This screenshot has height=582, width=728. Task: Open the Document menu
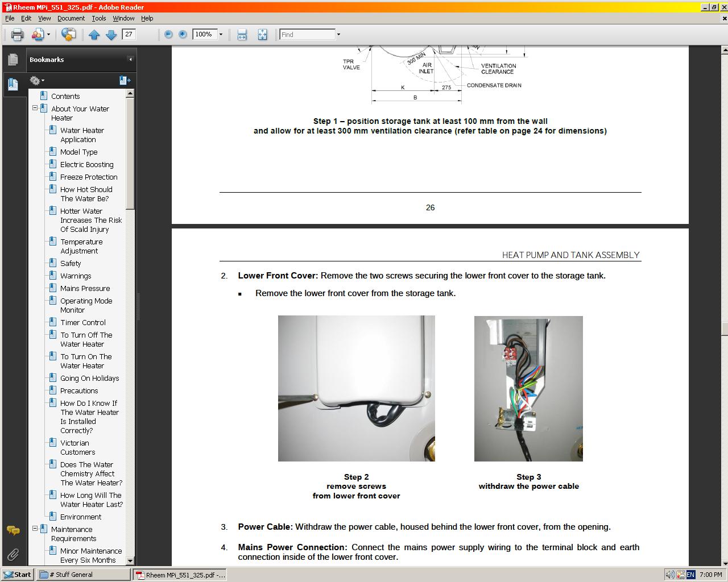[71, 18]
